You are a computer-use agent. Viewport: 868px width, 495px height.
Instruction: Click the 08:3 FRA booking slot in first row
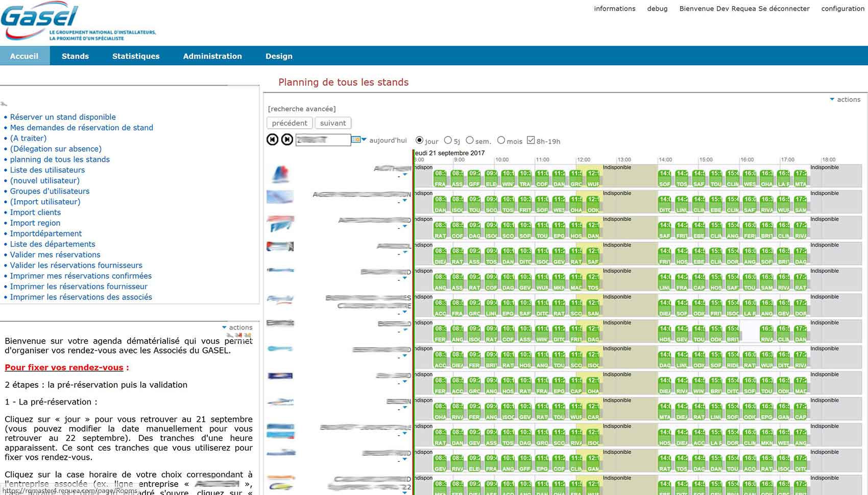click(x=440, y=179)
